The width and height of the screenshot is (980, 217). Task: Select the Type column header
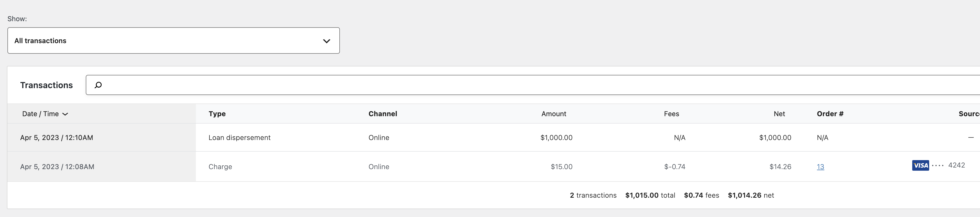point(217,114)
